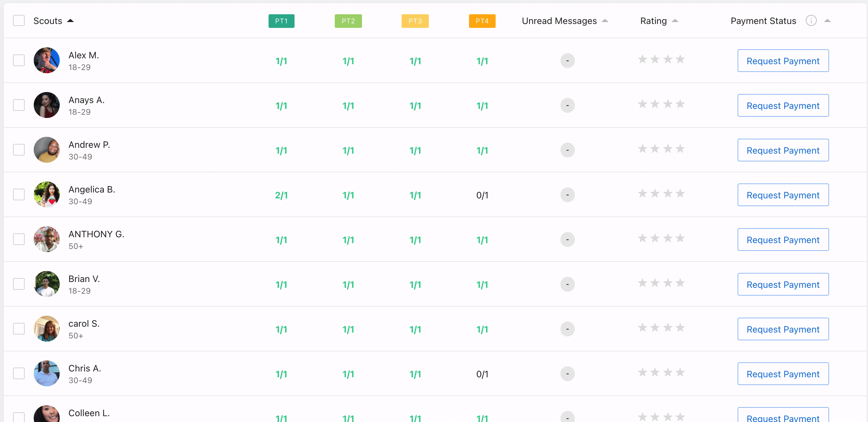Open Brian V. profile photo
Image resolution: width=868 pixels, height=422 pixels.
[x=47, y=284]
